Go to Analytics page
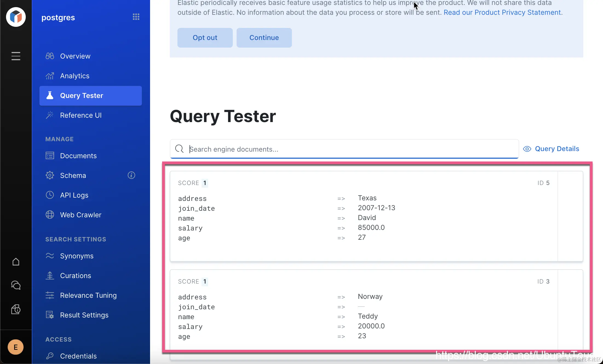Viewport: 603px width, 364px height. point(74,76)
